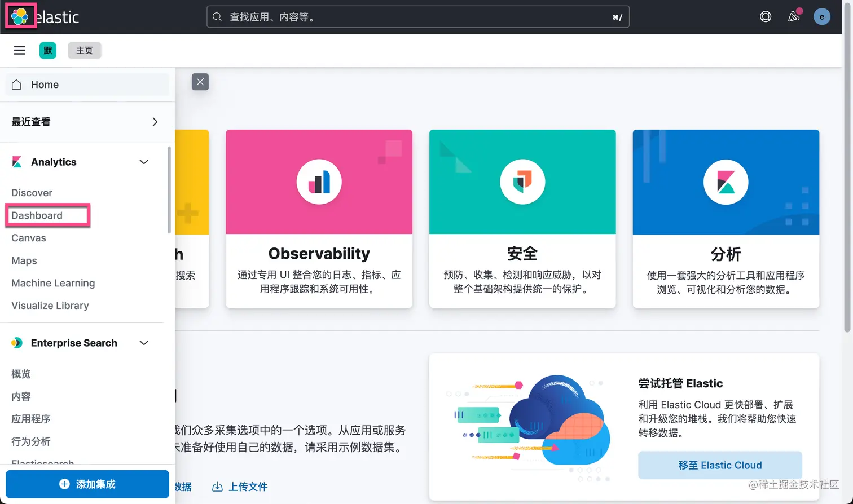Open 概览 under Enterprise Search
The image size is (853, 504).
21,374
